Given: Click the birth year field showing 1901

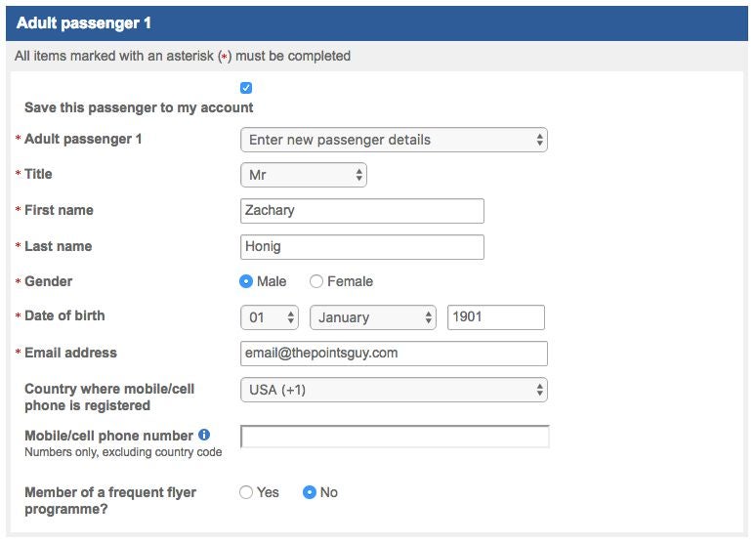Looking at the screenshot, I should (495, 317).
